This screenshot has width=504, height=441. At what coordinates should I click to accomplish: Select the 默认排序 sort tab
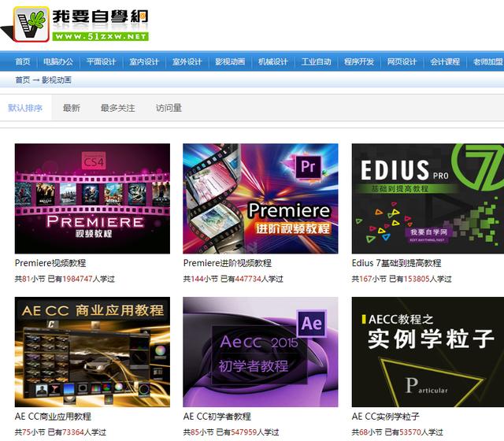[x=25, y=108]
